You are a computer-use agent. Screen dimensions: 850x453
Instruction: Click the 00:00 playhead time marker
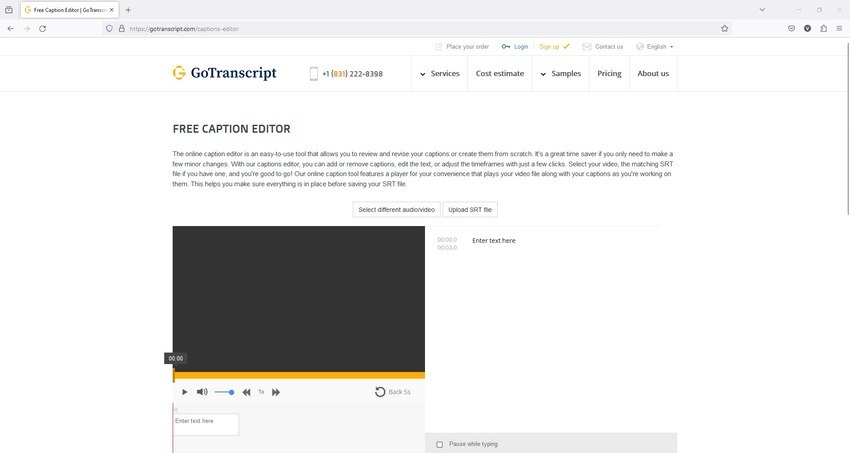(176, 358)
